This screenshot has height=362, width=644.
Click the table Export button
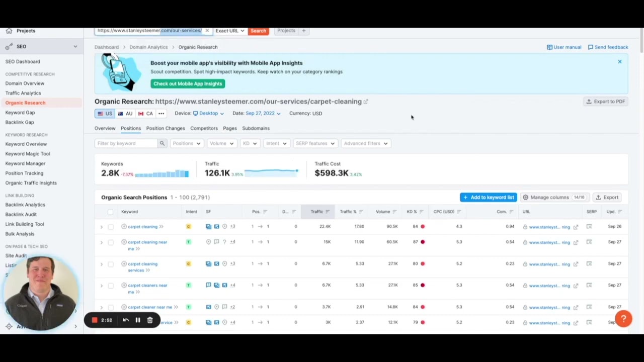tap(607, 198)
